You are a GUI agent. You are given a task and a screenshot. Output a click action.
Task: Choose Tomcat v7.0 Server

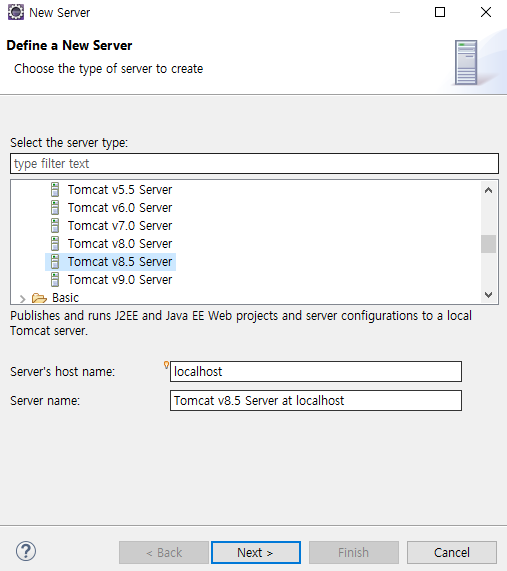pos(120,225)
